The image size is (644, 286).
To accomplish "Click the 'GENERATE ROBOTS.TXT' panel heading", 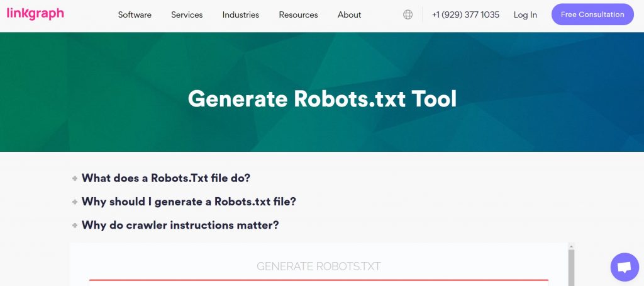I will pos(319,266).
